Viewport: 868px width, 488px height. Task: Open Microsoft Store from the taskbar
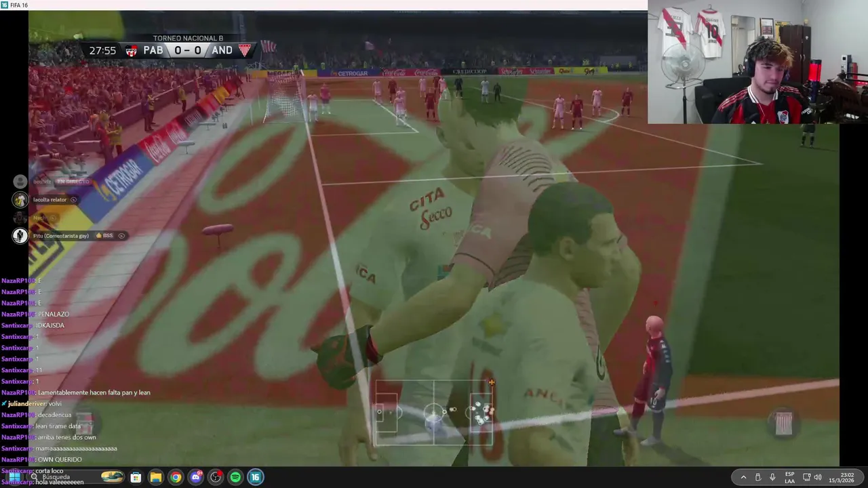[136, 477]
